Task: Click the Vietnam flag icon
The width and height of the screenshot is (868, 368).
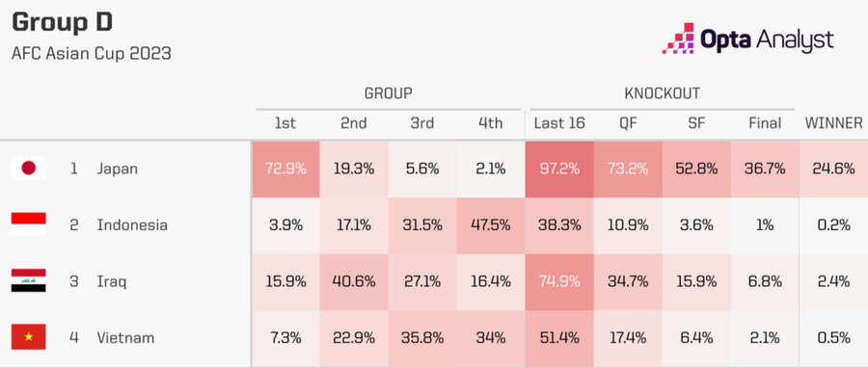Action: pos(28,337)
